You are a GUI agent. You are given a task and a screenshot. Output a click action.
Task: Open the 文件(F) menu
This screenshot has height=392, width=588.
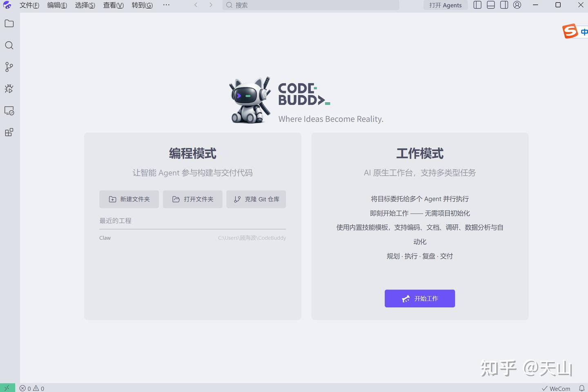pyautogui.click(x=29, y=5)
